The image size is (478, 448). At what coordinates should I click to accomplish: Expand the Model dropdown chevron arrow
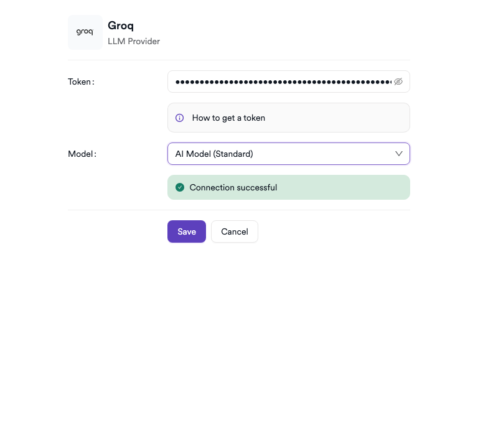coord(399,154)
